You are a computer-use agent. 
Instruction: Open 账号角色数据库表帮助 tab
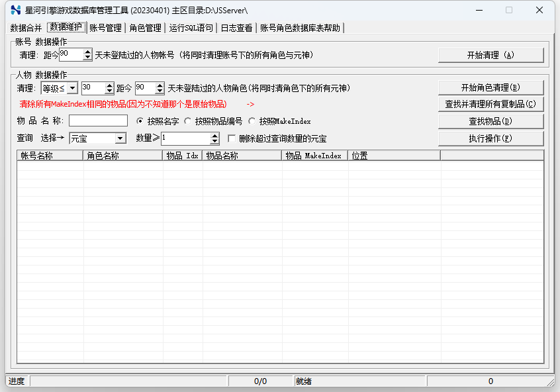(301, 28)
